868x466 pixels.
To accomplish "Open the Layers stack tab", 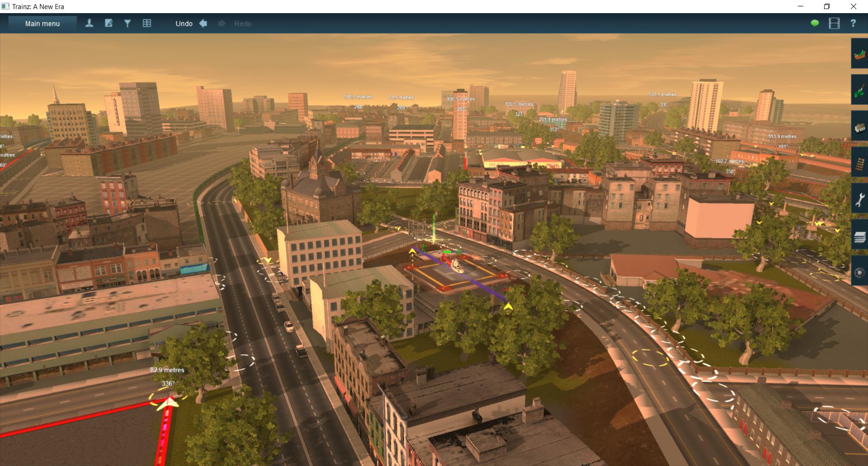I will coord(859,234).
